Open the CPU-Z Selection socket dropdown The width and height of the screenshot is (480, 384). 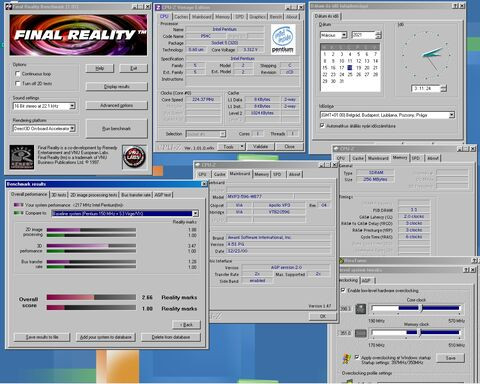pyautogui.click(x=222, y=134)
